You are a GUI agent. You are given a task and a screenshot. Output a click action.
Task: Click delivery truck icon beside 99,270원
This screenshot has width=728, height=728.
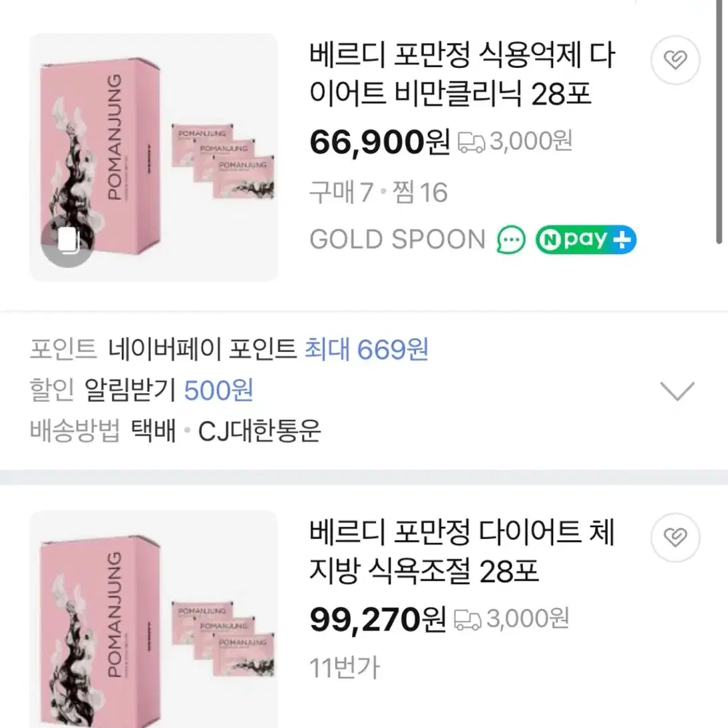468,620
